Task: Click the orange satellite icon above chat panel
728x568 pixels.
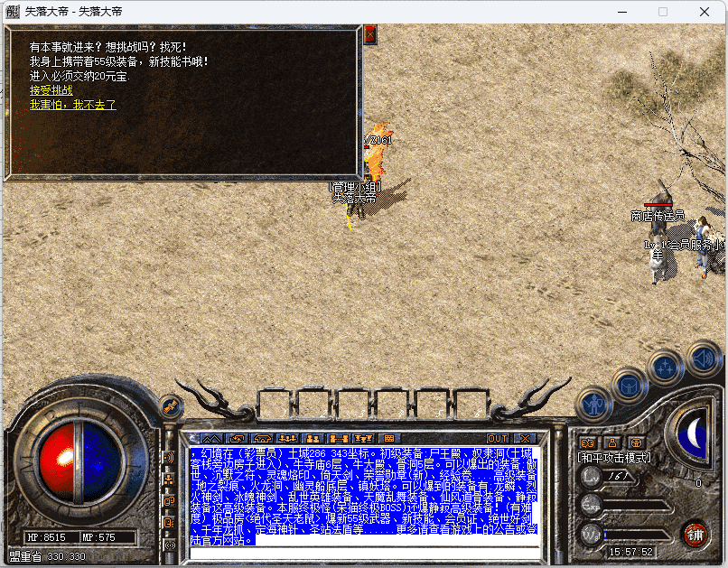Action: tap(171, 406)
